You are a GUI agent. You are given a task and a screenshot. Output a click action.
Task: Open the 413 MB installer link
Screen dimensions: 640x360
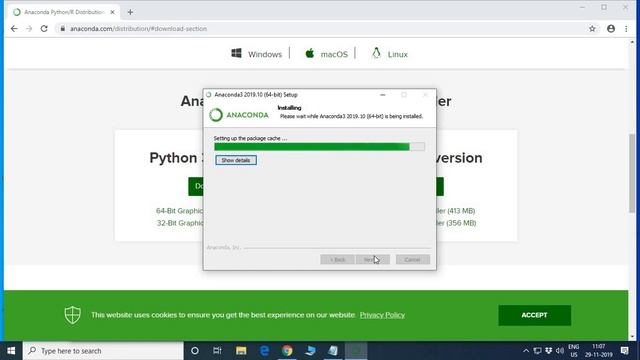[456, 211]
